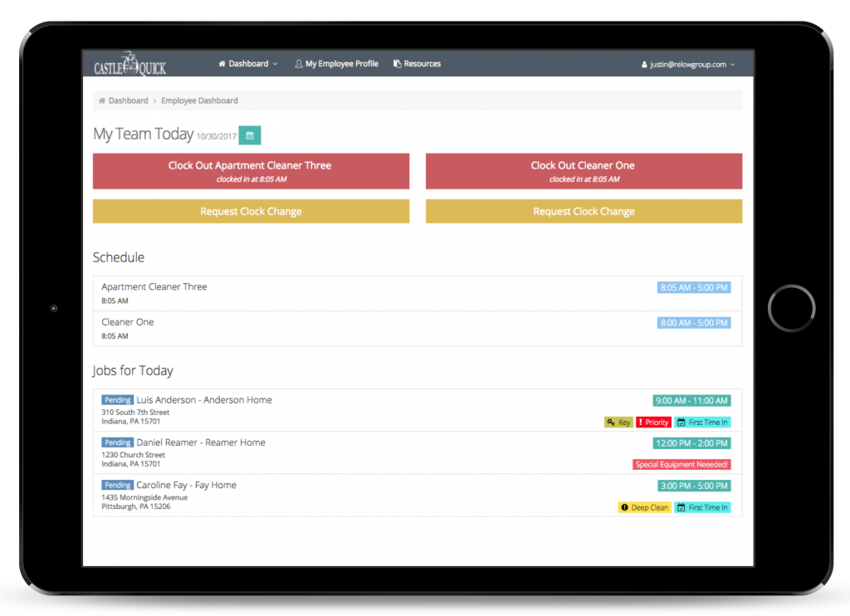
Task: Open the Resources menu item
Action: (x=417, y=64)
